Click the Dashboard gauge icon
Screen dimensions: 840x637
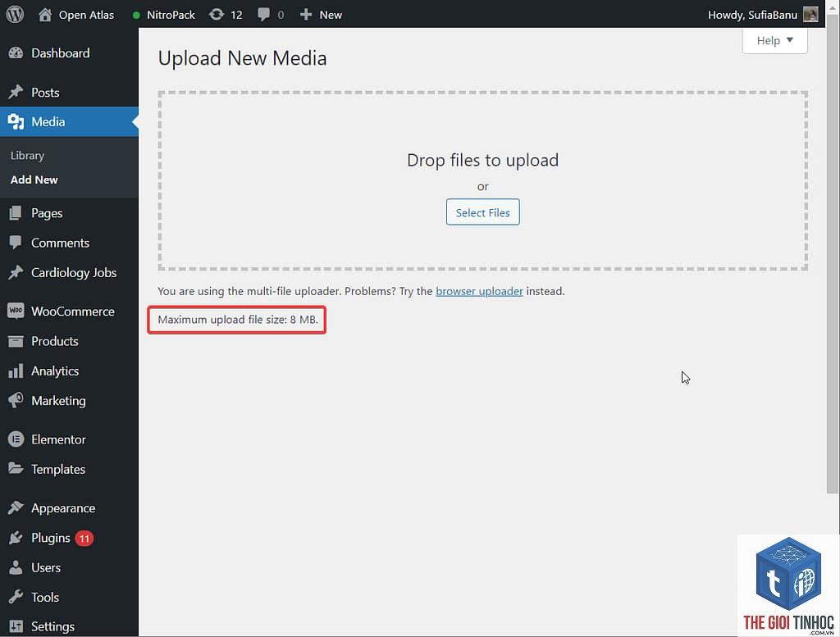click(x=16, y=53)
